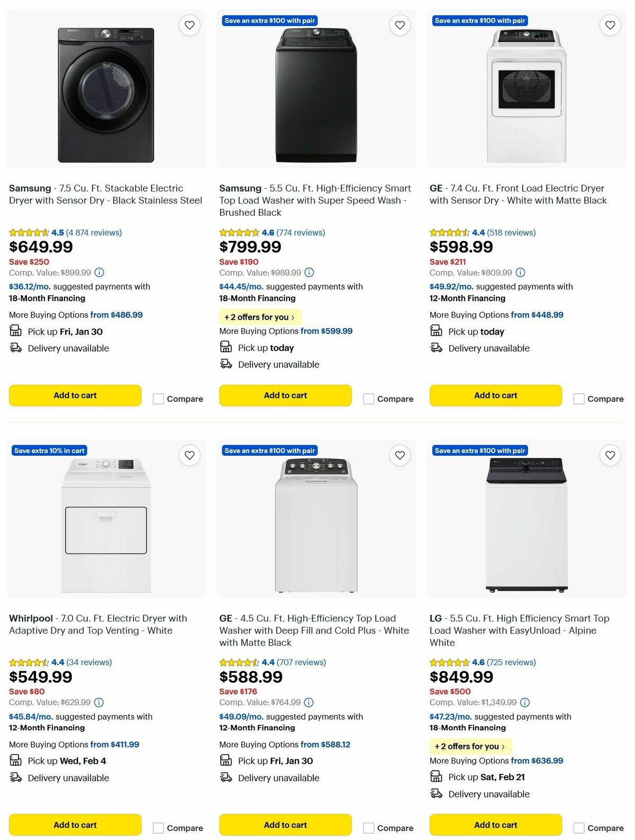Open '+ 2 offers for you' under the LG washer
The width and height of the screenshot is (635, 840).
click(470, 746)
